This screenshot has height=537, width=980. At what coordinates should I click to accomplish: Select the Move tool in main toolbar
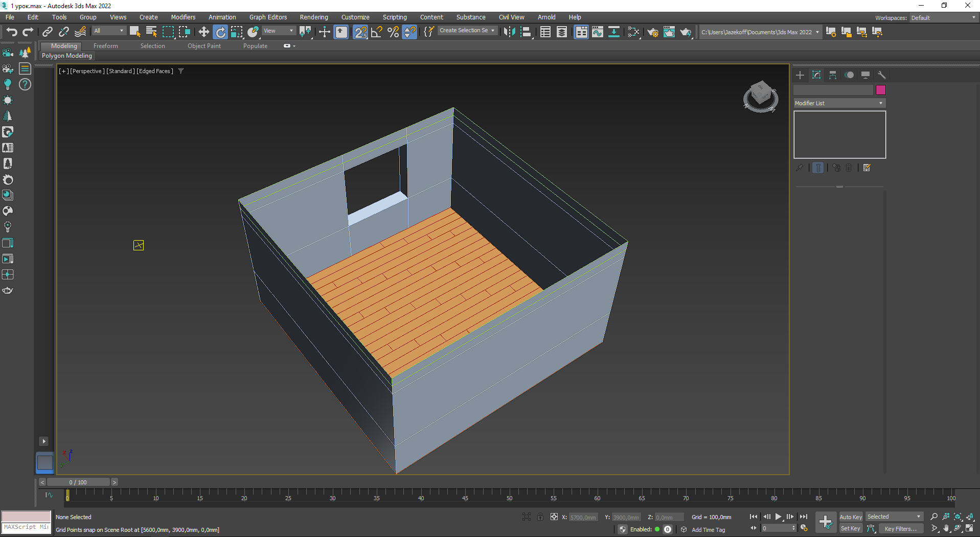tap(203, 32)
